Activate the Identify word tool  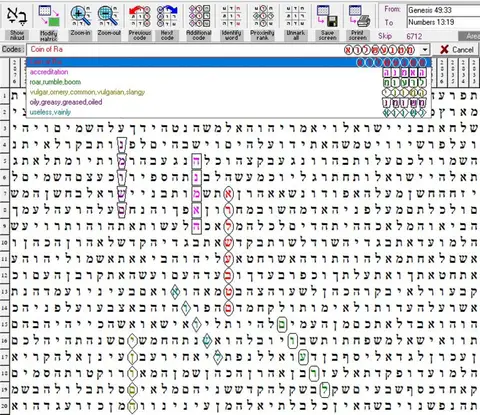[231, 22]
